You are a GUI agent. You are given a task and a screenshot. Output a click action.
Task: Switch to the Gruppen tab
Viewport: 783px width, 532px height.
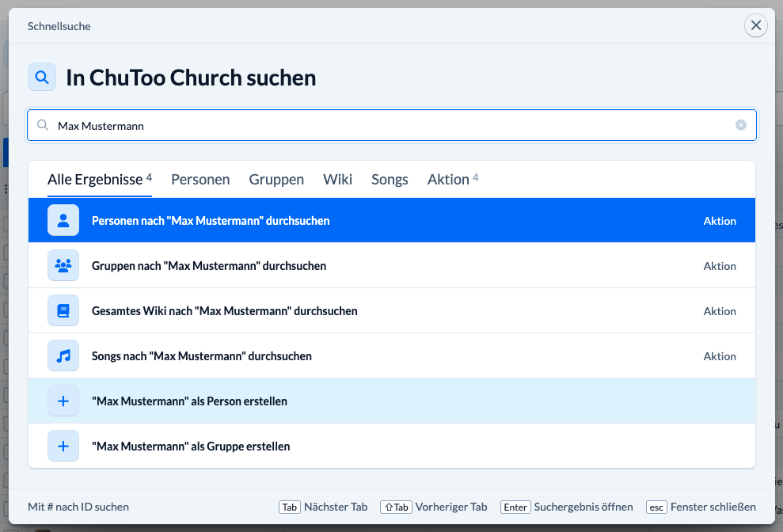[x=276, y=180]
